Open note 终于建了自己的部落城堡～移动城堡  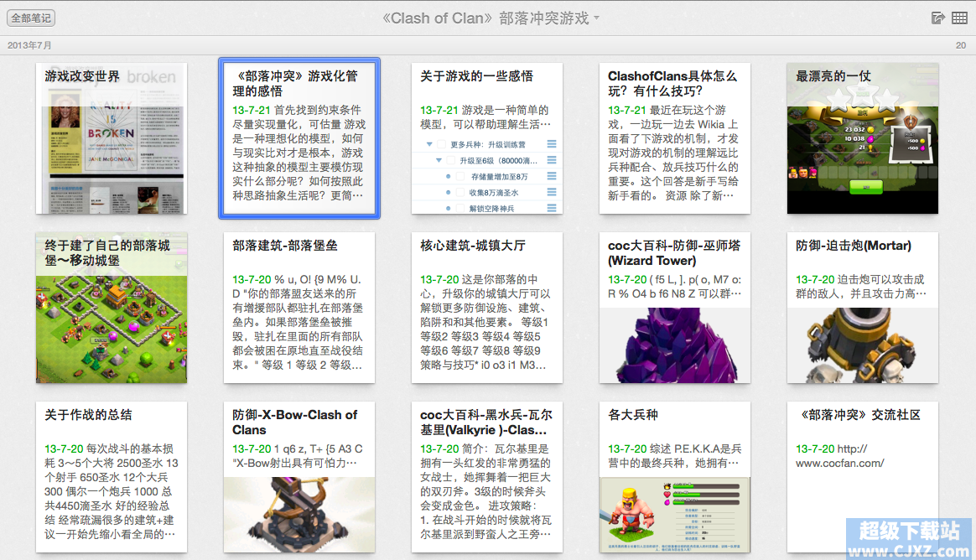[x=112, y=308]
